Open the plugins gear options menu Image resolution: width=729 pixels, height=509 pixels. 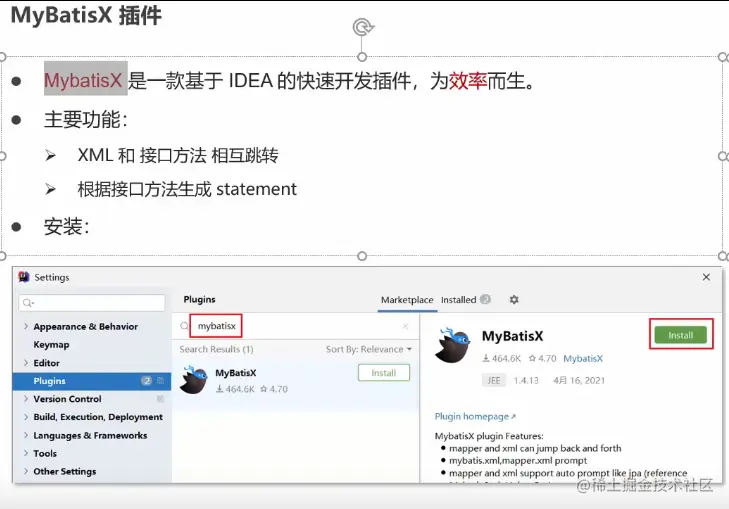(514, 300)
